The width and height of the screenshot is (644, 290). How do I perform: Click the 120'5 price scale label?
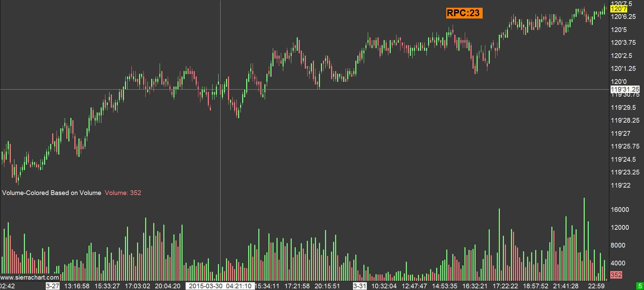point(619,30)
